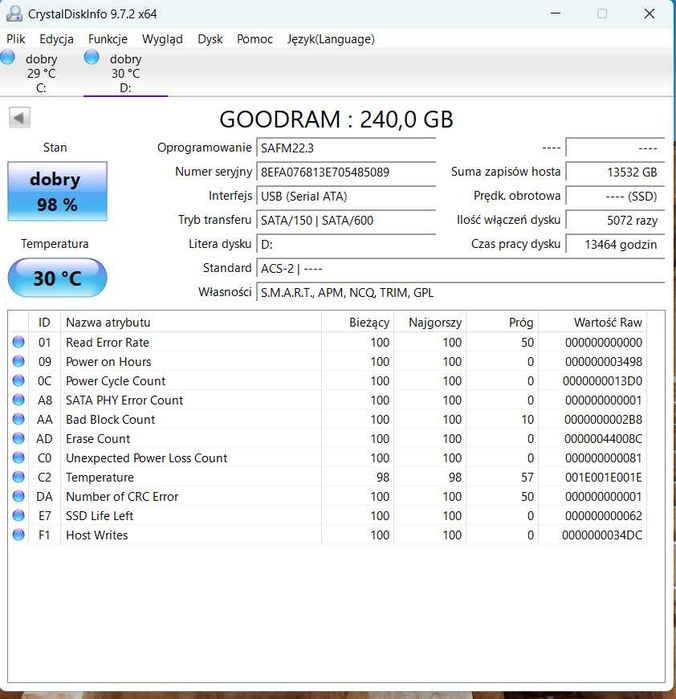The width and height of the screenshot is (676, 699).
Task: Click the Bieżący column header
Action: (357, 322)
